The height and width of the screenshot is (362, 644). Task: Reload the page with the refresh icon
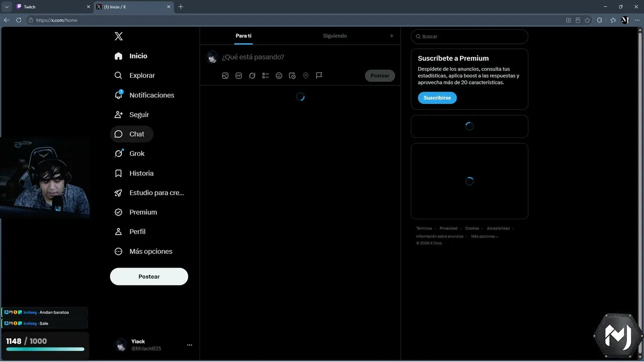[19, 20]
